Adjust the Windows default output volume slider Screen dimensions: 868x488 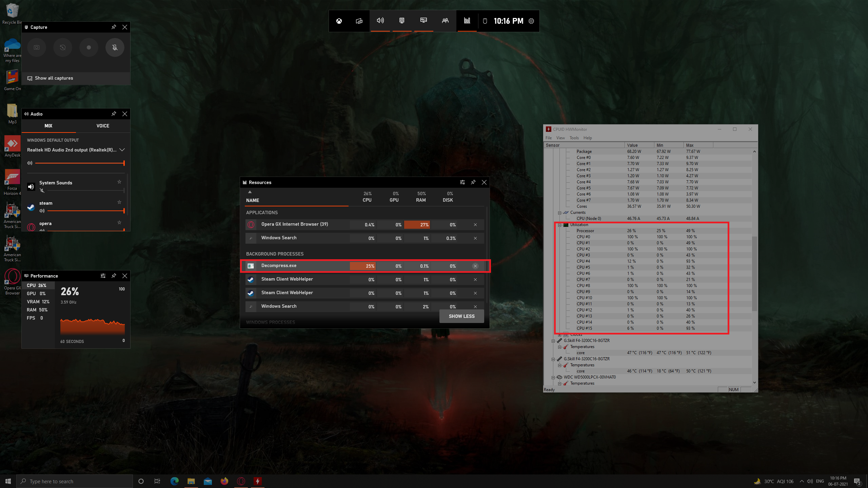click(x=80, y=163)
